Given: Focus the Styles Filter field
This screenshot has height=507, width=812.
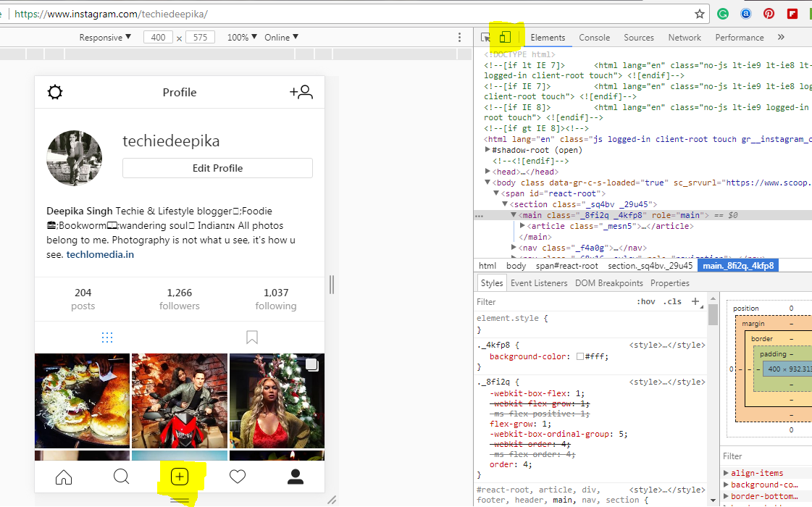Looking at the screenshot, I should 554,301.
